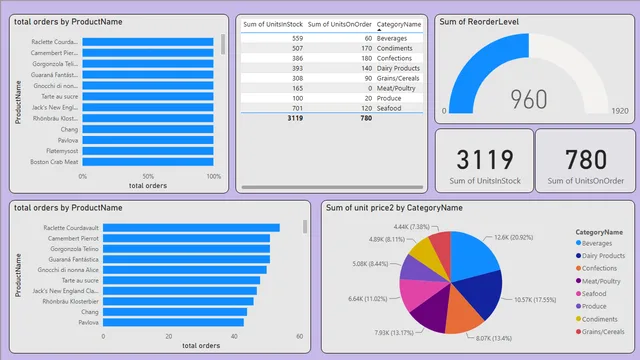
Task: Select the Jack's New England Cla... bar
Action: coord(180,291)
